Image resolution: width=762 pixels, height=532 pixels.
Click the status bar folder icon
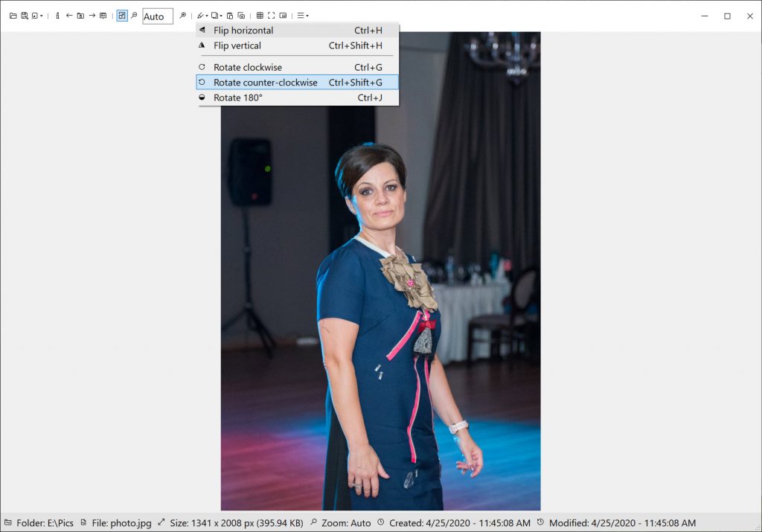(x=7, y=523)
